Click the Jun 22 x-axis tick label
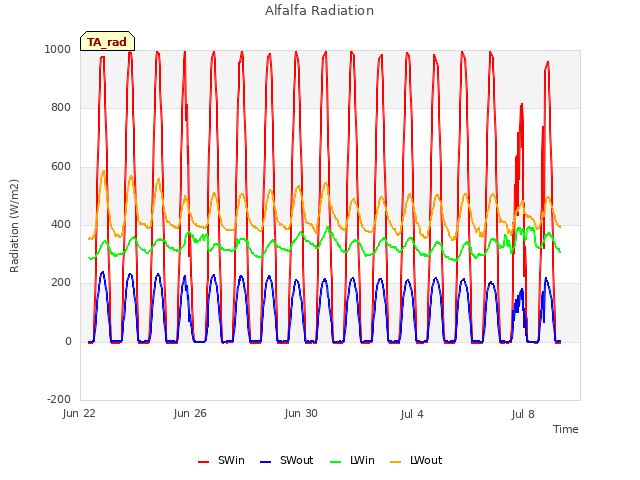This screenshot has height=480, width=640. point(79,413)
